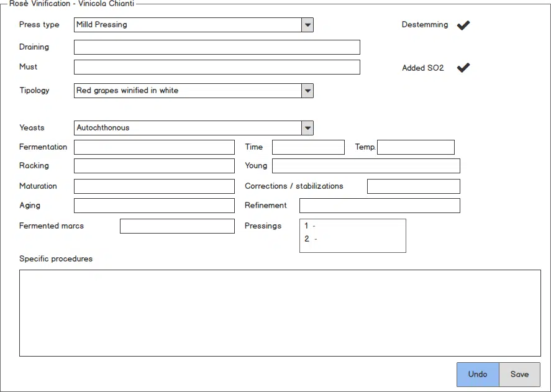Focus the Draining input field
This screenshot has width=551, height=392.
pos(217,47)
